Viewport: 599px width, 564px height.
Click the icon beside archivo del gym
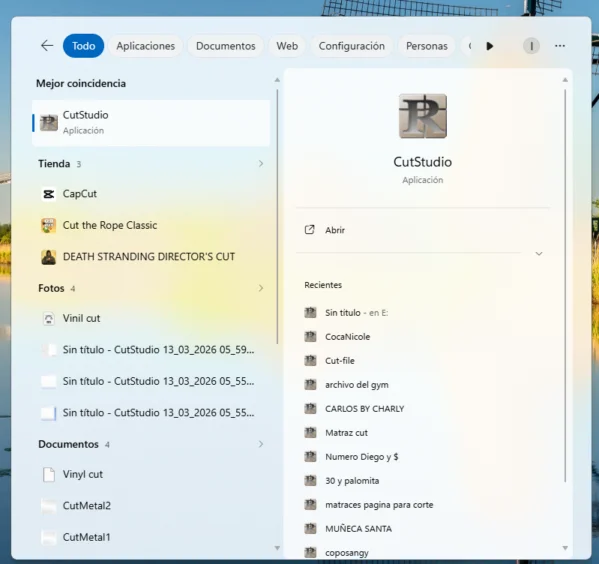(310, 385)
